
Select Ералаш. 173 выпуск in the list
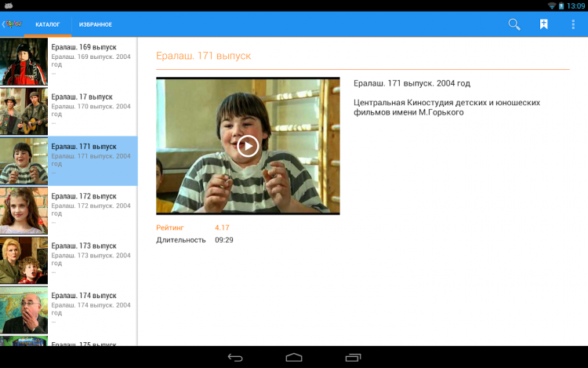coord(69,261)
